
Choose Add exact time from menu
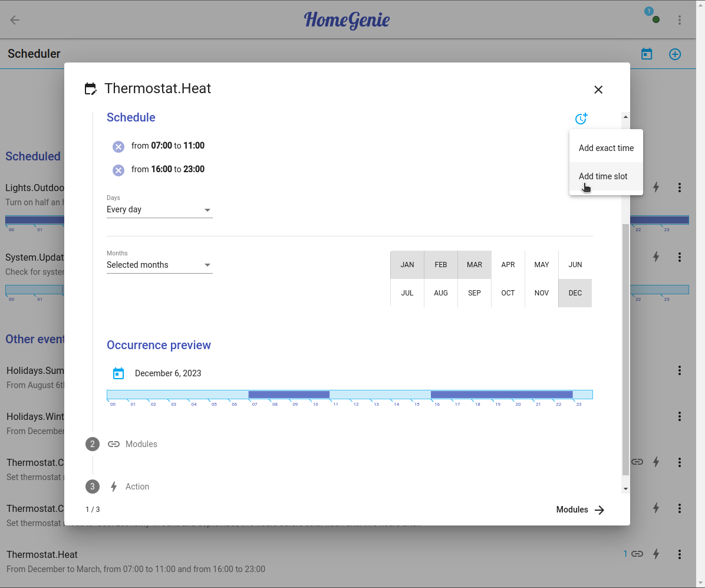pos(605,148)
